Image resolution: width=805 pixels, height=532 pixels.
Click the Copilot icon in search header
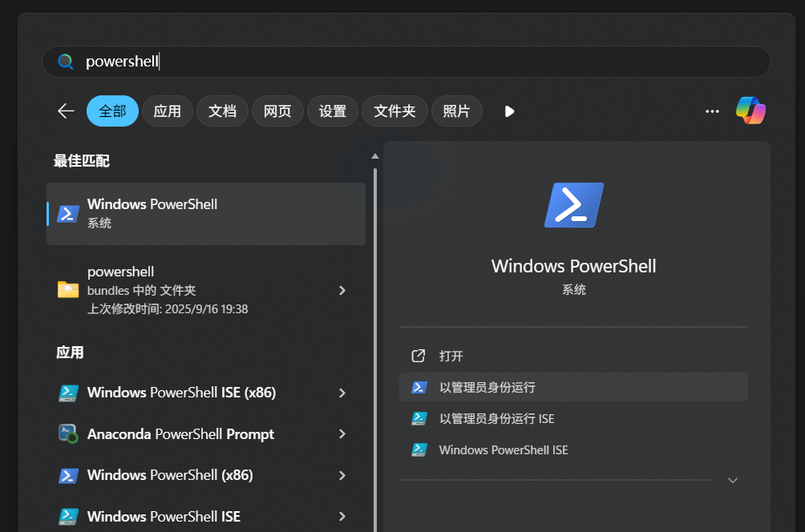pyautogui.click(x=750, y=111)
